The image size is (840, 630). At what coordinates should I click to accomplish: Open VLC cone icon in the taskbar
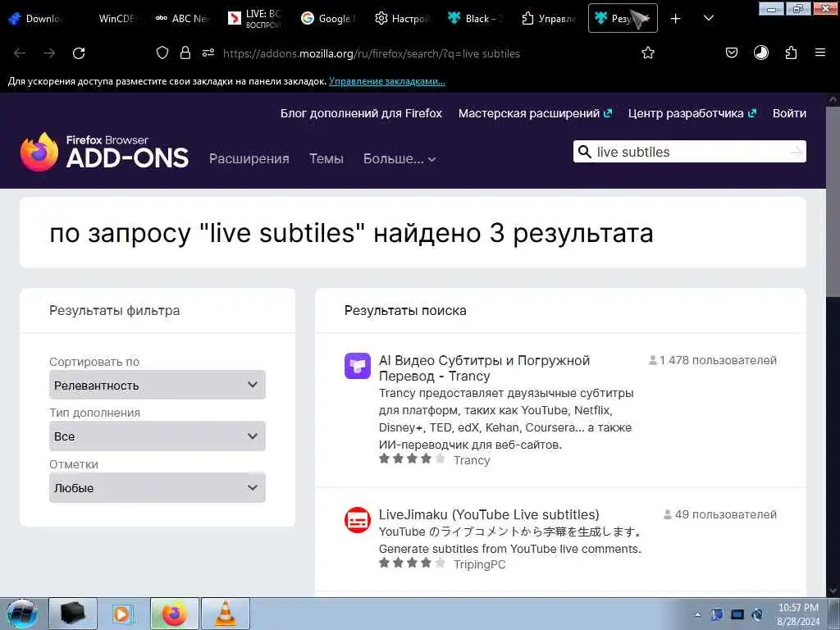point(226,614)
